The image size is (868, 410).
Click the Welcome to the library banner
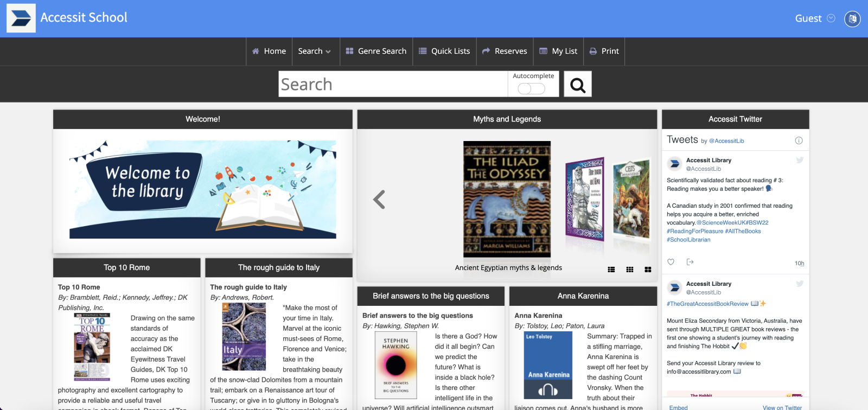[x=203, y=189]
